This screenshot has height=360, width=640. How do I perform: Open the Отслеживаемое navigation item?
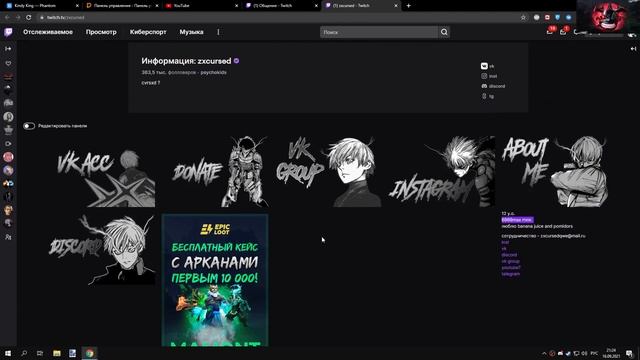coord(48,32)
